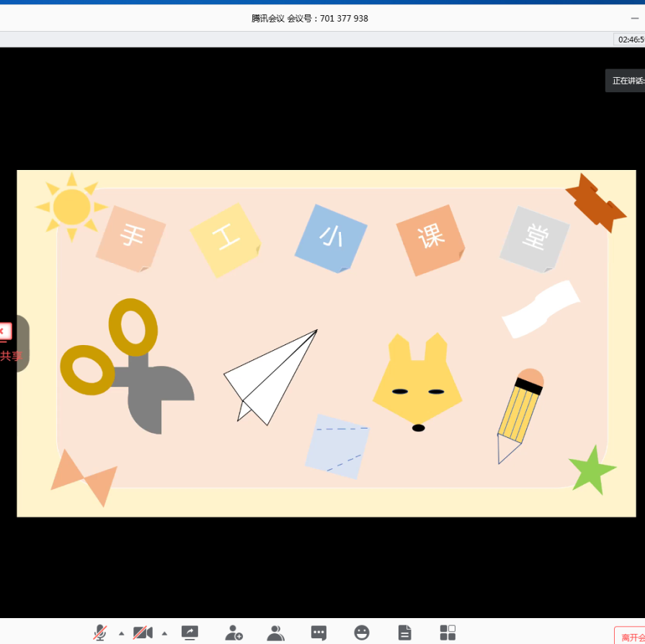This screenshot has width=645, height=644.
Task: Click the 正在讲话 speaker indicator
Action: pyautogui.click(x=626, y=81)
